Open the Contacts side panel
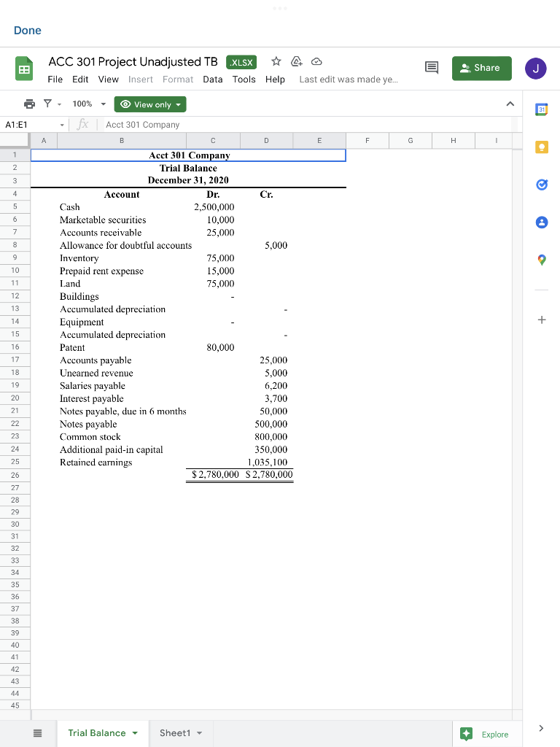Viewport: 560px width, 747px height. (x=542, y=222)
